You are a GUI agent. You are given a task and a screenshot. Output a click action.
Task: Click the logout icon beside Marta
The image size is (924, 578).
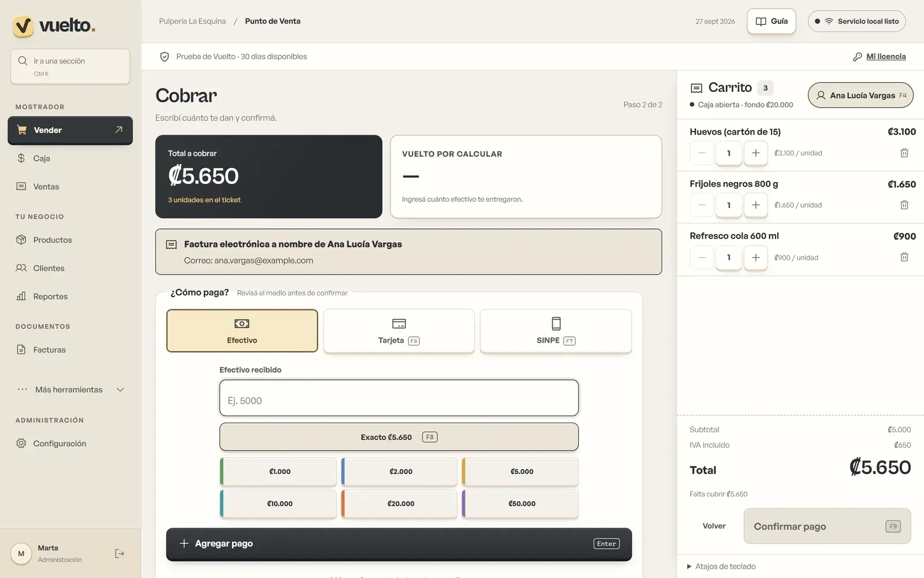pos(120,554)
